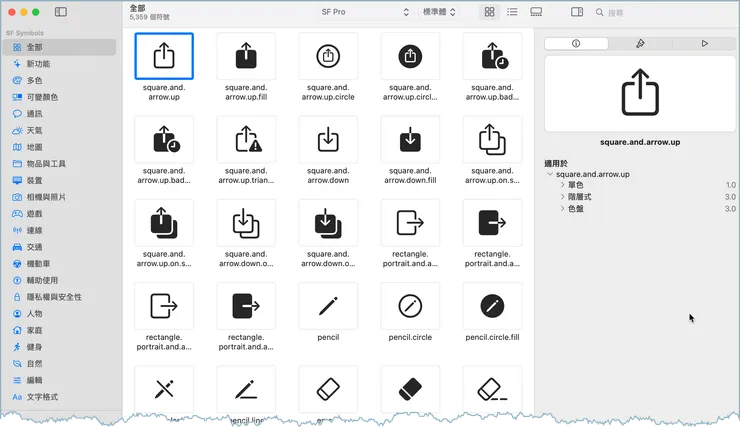The image size is (740, 427).
Task: Select the pencil.slash symbol
Action: [164, 389]
